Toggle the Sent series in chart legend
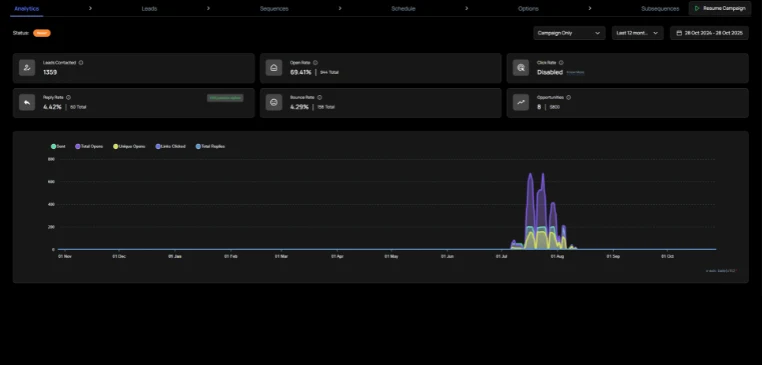 click(x=58, y=146)
